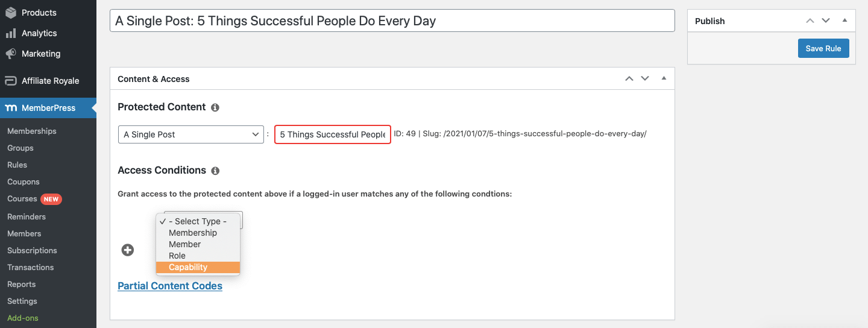Open the Partial Content Codes link
The image size is (868, 328).
point(170,286)
